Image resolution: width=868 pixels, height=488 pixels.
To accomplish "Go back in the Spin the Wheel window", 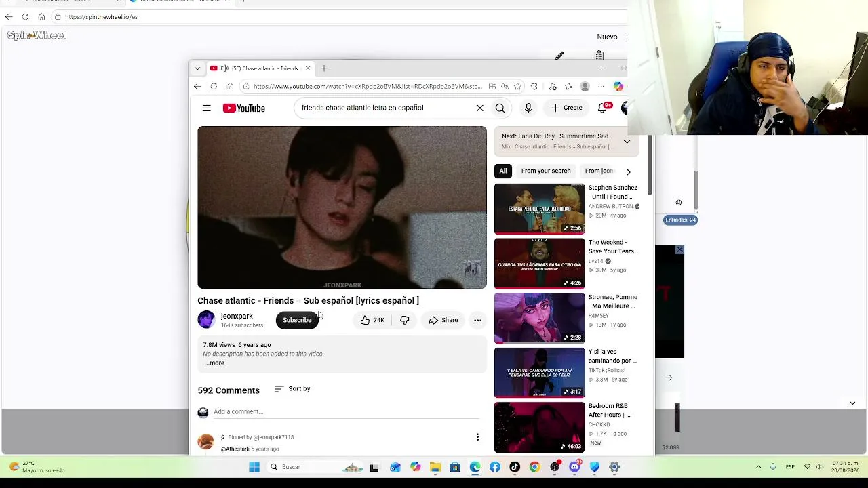I will [x=9, y=17].
